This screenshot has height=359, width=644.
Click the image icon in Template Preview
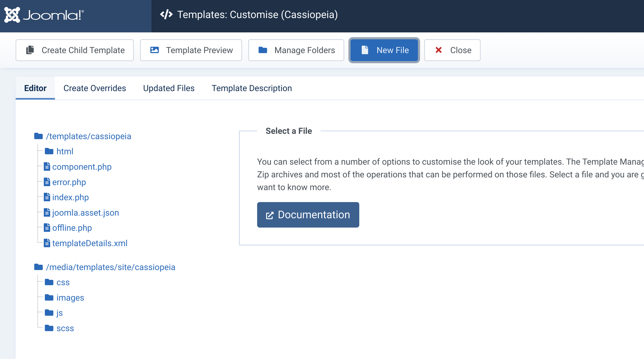[154, 50]
